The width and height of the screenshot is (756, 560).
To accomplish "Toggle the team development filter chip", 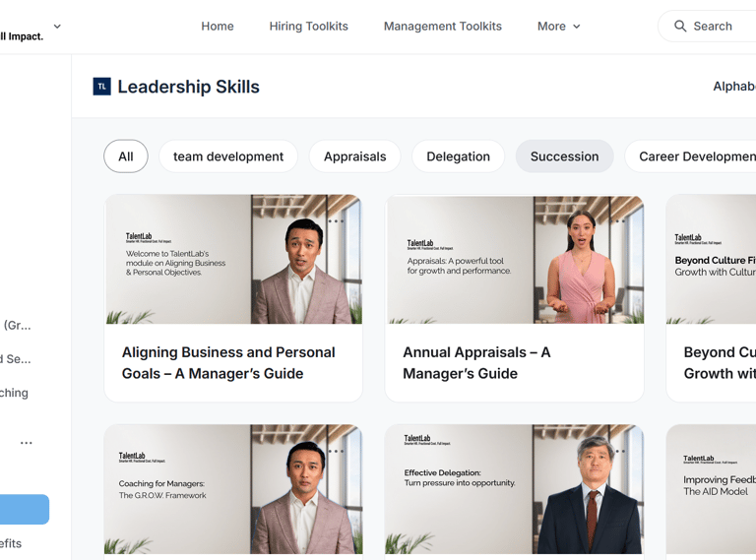I will (x=228, y=156).
